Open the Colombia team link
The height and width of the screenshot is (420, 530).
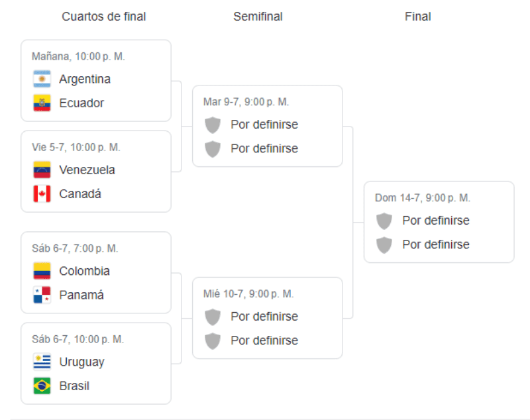[x=84, y=271]
